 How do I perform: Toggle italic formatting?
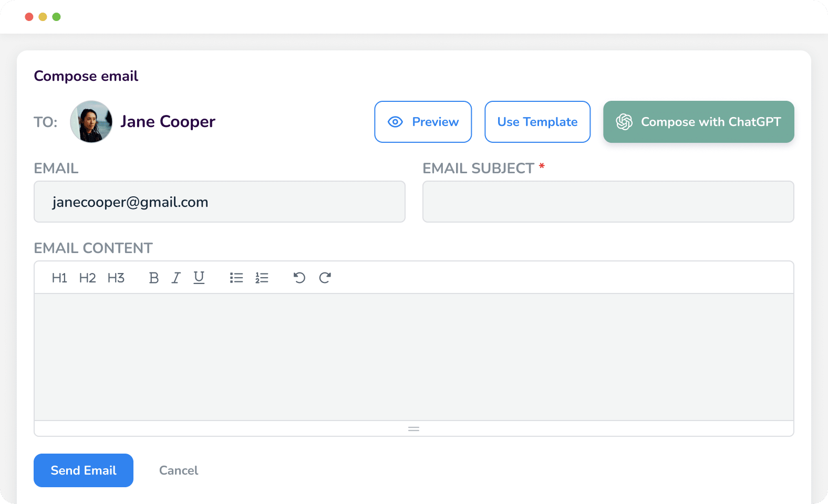coord(176,278)
